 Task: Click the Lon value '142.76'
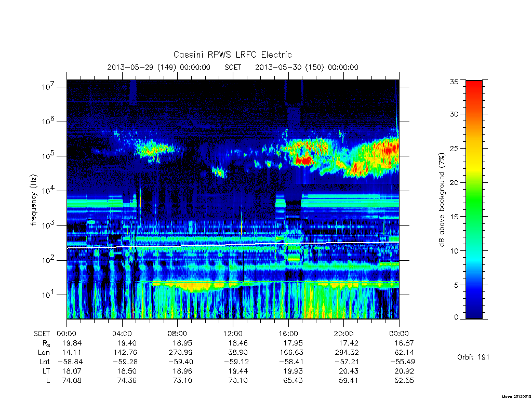coord(125,353)
